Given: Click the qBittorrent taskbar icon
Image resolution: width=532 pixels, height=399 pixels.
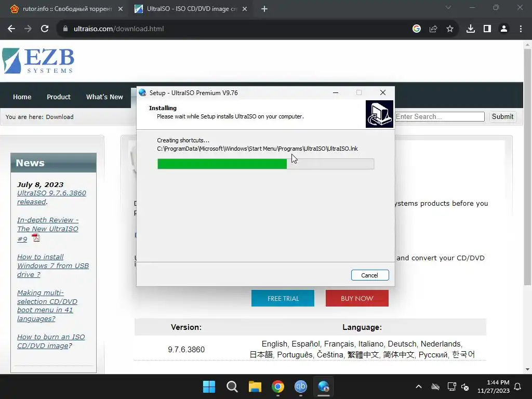Looking at the screenshot, I should click(x=301, y=387).
